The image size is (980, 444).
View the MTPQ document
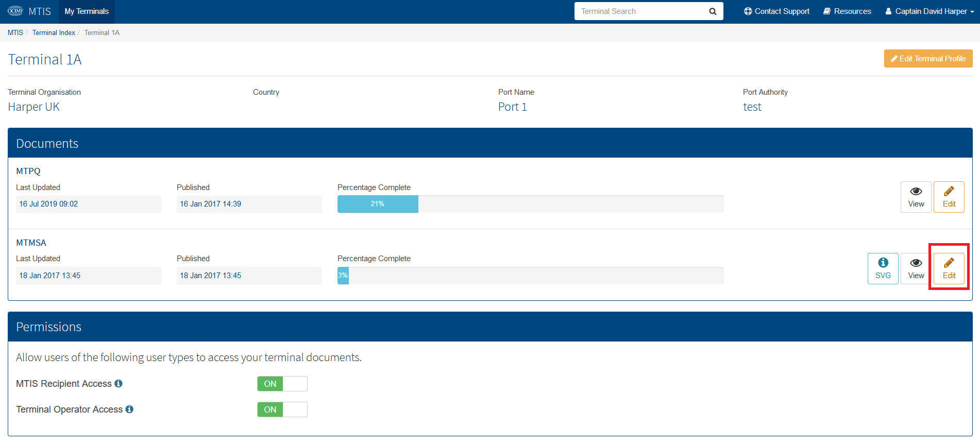coord(916,197)
